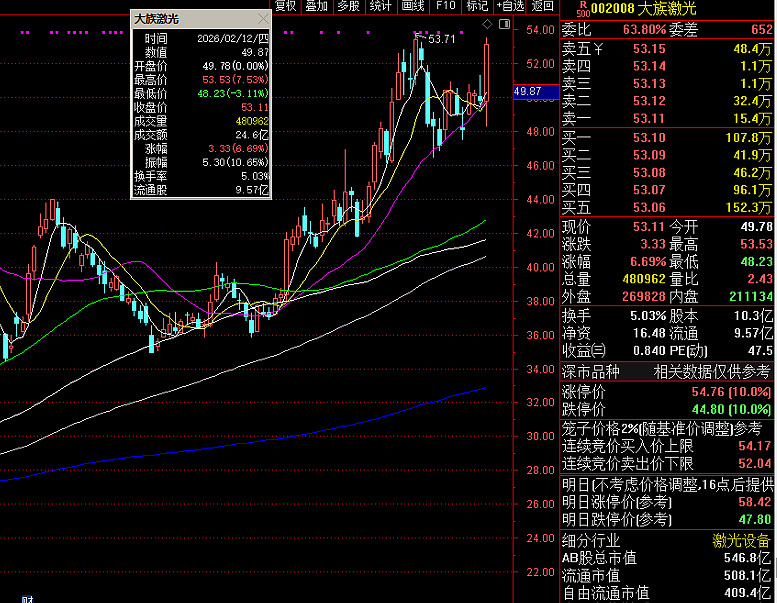
Task: Click the 换手 value 5.03%
Action: 648,316
